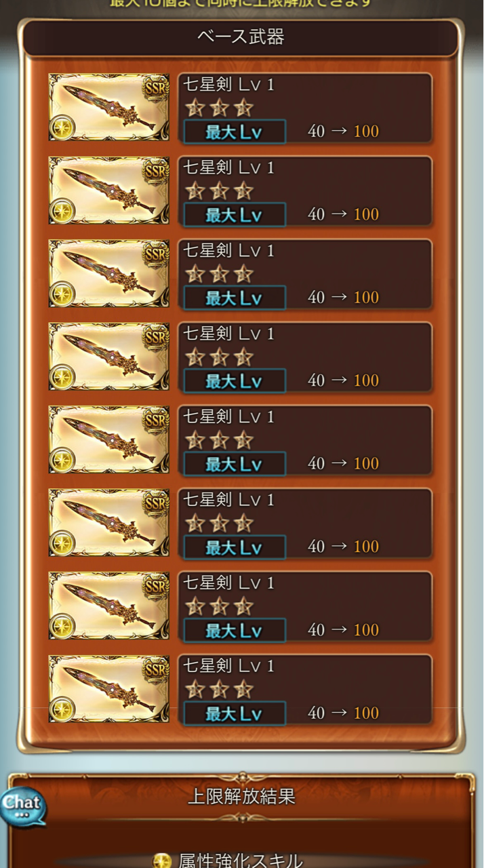Screen dimensions: 484x868
Task: Click the 属性強化スキル label
Action: 241,861
